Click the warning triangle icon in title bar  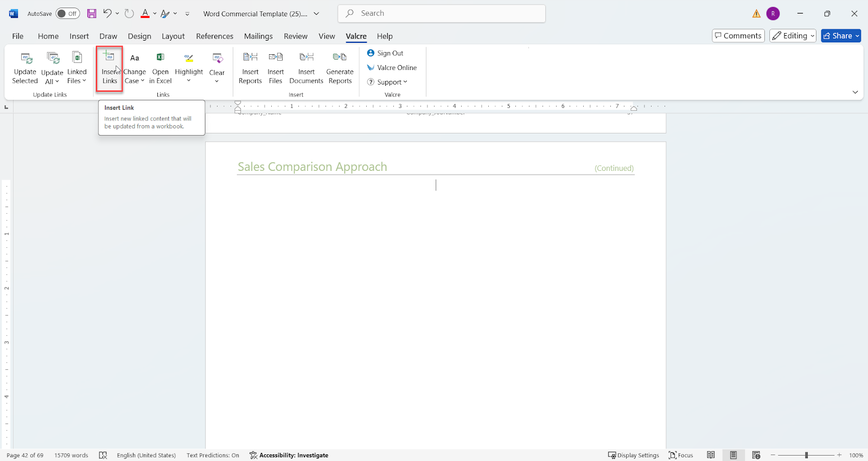tap(756, 14)
